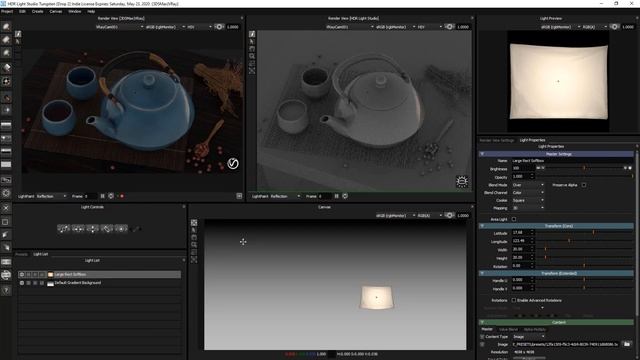The image size is (640, 360).
Task: Click the rotate icon in Light Controls
Action: (x=107, y=229)
